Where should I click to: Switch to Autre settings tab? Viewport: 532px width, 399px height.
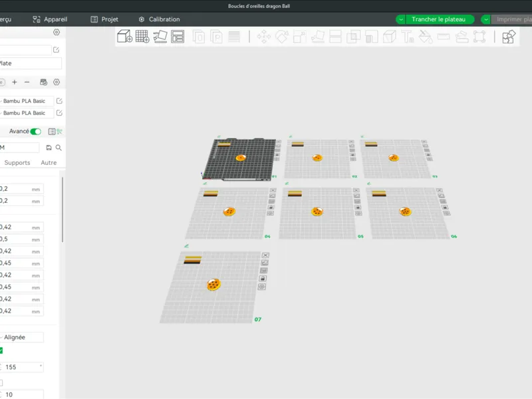(49, 163)
